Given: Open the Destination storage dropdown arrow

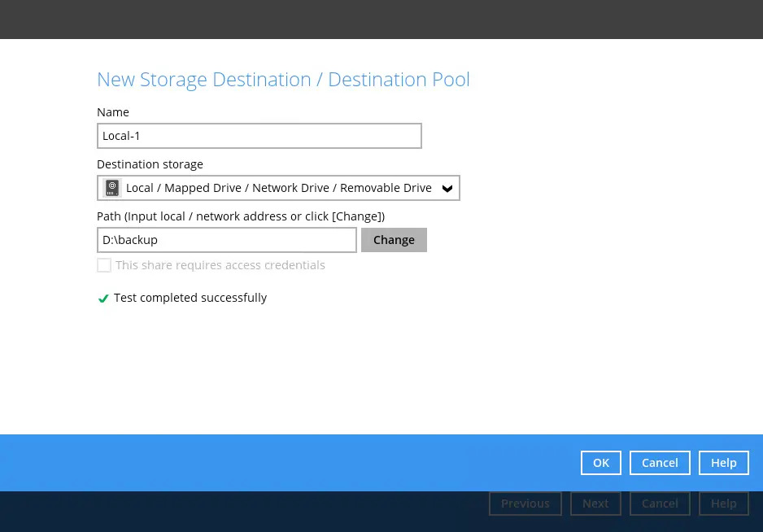Looking at the screenshot, I should tap(447, 188).
